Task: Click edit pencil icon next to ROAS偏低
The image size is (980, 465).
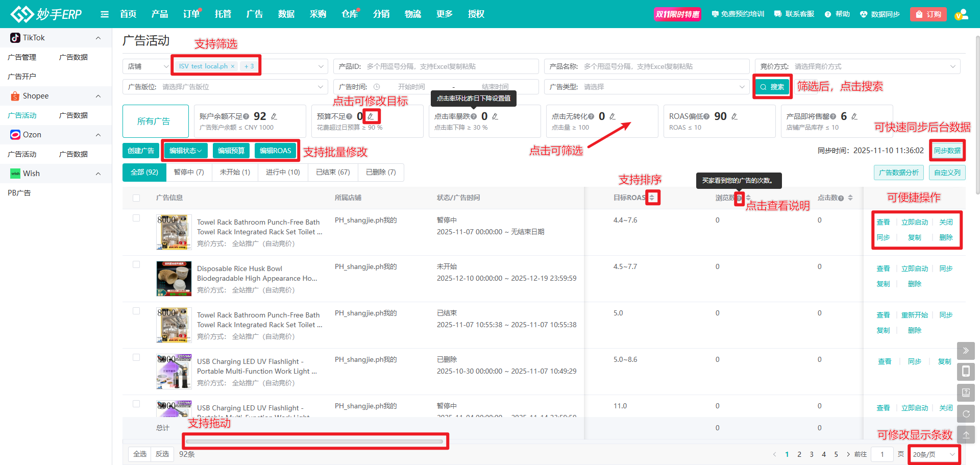Action: pyautogui.click(x=734, y=116)
